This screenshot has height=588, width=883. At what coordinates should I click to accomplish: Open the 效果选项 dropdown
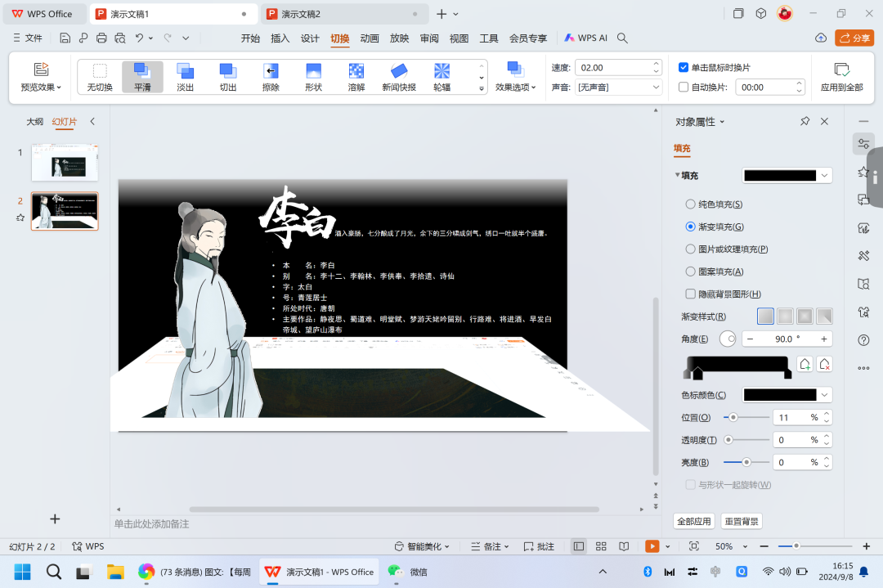tap(515, 77)
